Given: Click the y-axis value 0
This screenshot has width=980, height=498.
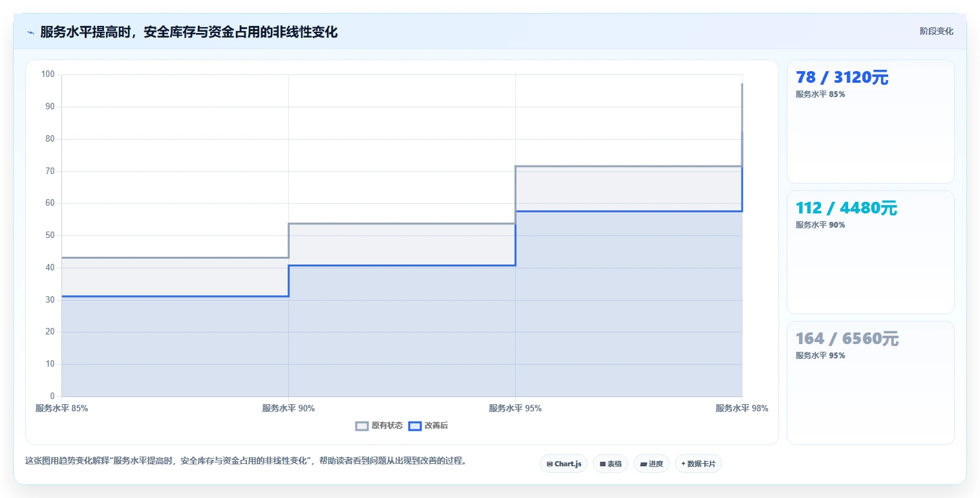Looking at the screenshot, I should (53, 396).
